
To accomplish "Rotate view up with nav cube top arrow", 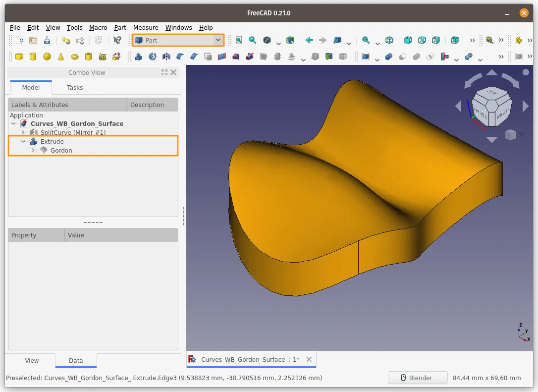I will point(491,72).
